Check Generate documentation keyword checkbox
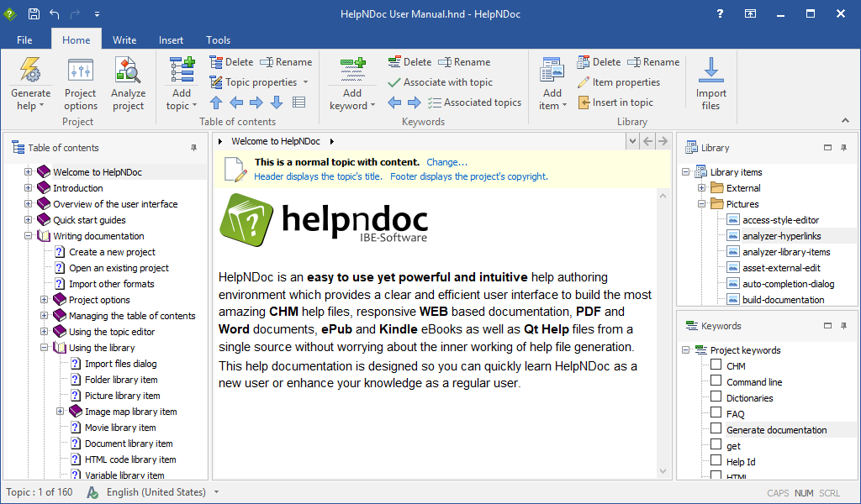 click(716, 428)
